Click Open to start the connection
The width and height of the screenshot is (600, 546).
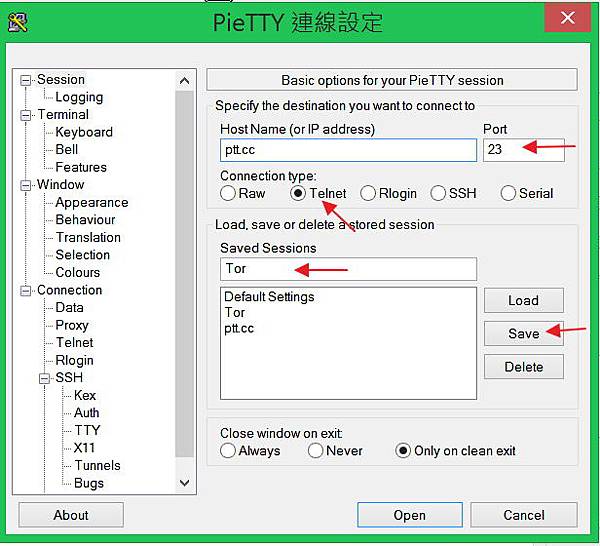tap(410, 515)
